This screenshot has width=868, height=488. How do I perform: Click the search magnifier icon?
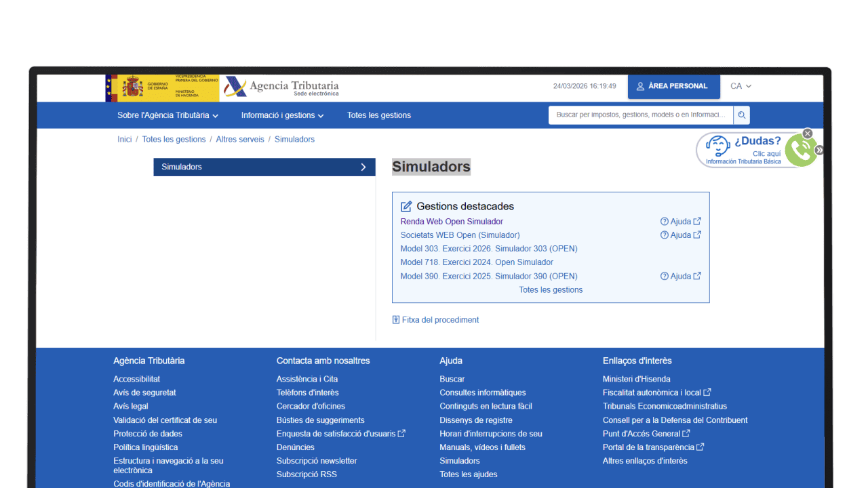[x=742, y=115]
